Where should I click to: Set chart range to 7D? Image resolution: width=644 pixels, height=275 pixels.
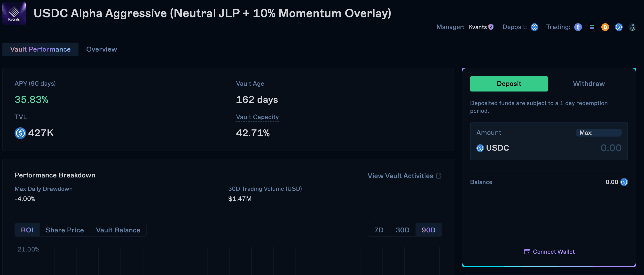pyautogui.click(x=379, y=230)
